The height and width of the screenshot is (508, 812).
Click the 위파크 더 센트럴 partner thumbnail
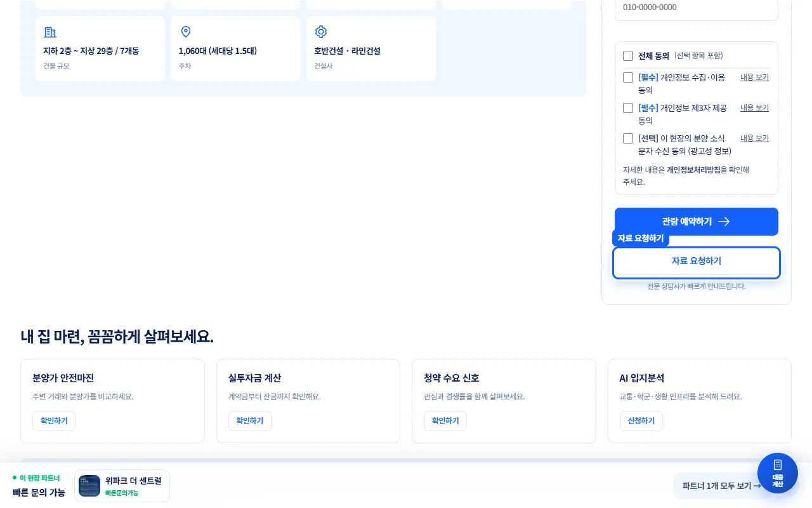(x=89, y=486)
